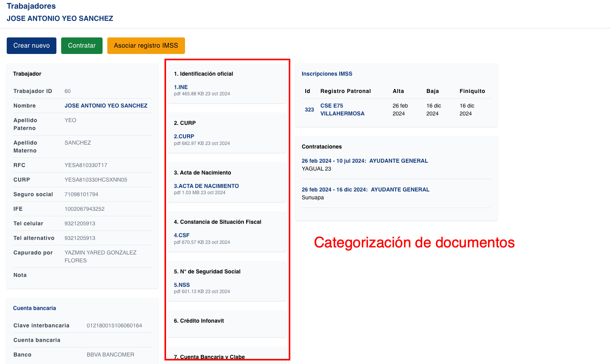Viewport: 611px width, 364px height.
Task: Select inscription row with Id 323
Action: click(309, 110)
